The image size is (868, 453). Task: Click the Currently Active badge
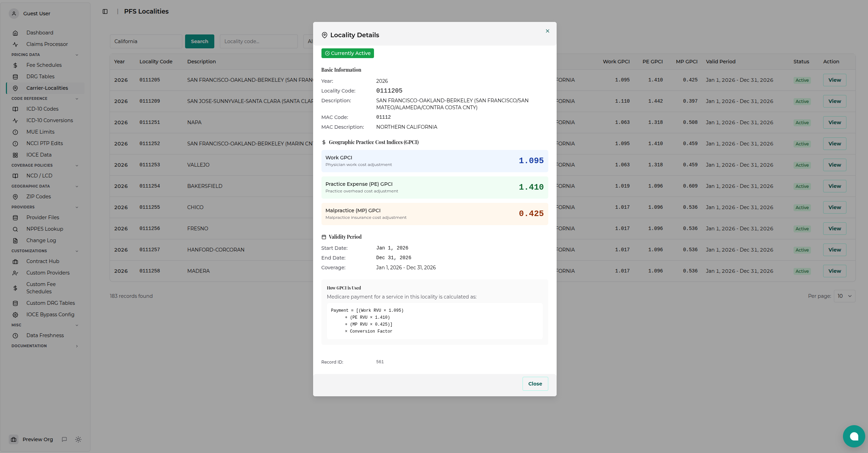coord(348,53)
